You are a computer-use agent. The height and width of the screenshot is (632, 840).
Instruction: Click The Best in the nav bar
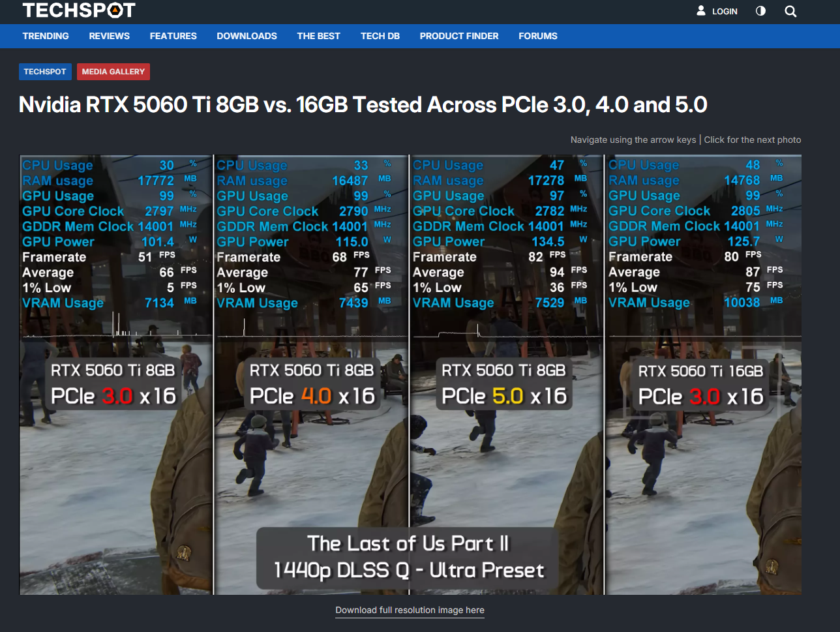tap(319, 36)
